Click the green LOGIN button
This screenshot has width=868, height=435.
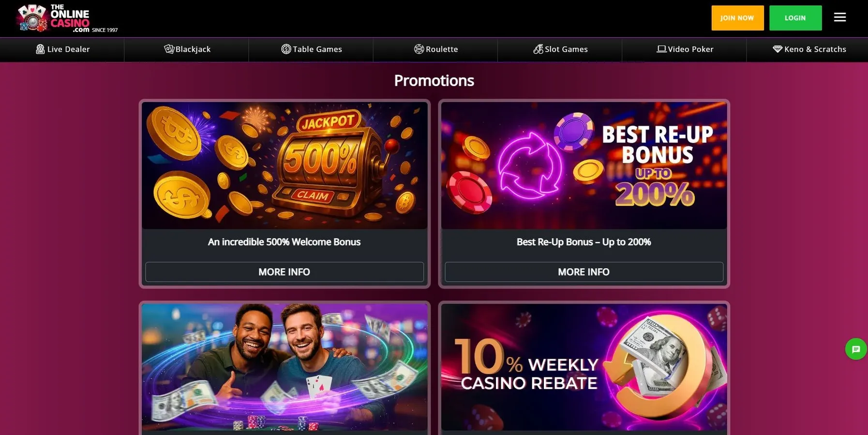(795, 18)
